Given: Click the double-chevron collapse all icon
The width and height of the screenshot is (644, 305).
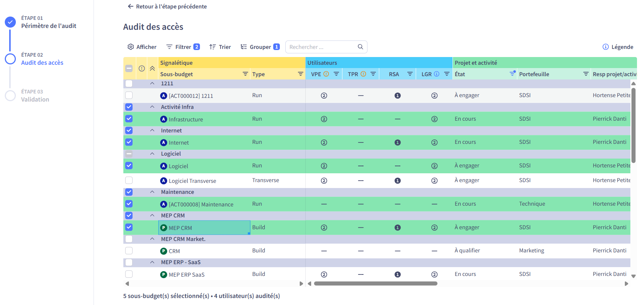Looking at the screenshot, I should click(152, 68).
